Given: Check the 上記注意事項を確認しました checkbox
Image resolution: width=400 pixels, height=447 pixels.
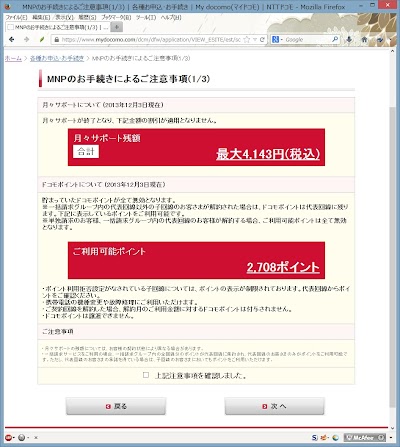Looking at the screenshot, I should pyautogui.click(x=146, y=375).
